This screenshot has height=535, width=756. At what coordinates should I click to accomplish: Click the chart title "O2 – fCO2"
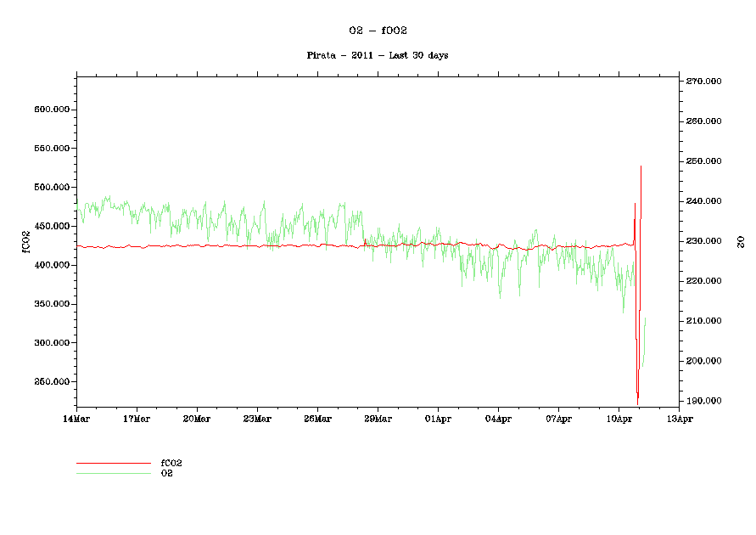(x=378, y=31)
